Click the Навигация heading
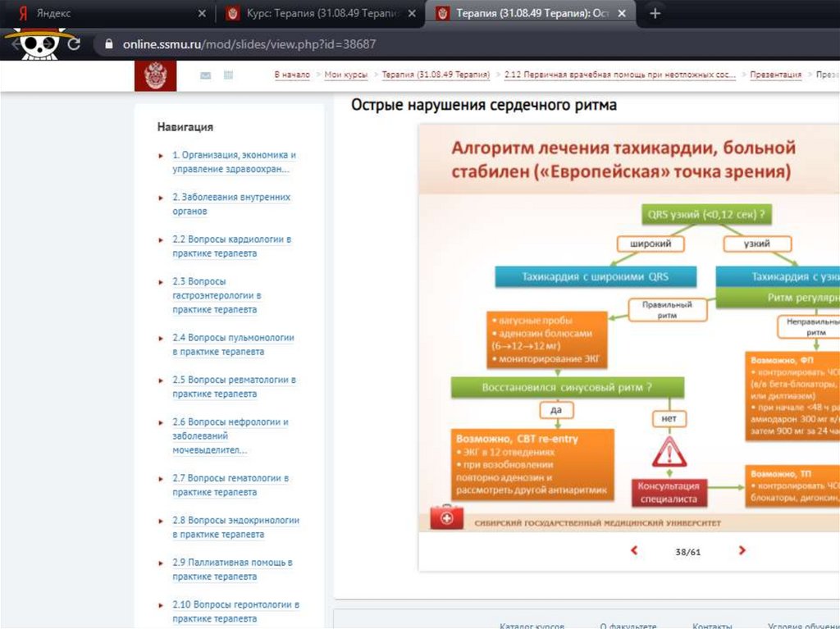 click(185, 127)
